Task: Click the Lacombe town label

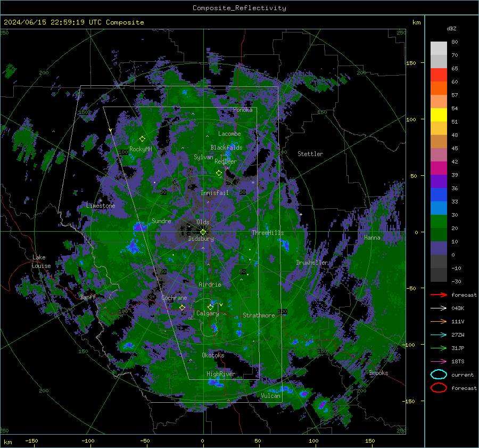Action: click(229, 134)
